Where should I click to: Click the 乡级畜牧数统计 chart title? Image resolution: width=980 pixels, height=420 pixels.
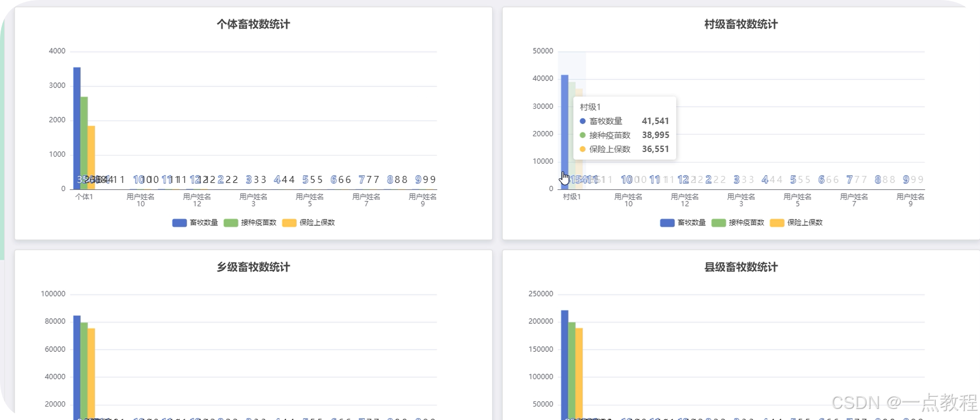pos(253,267)
